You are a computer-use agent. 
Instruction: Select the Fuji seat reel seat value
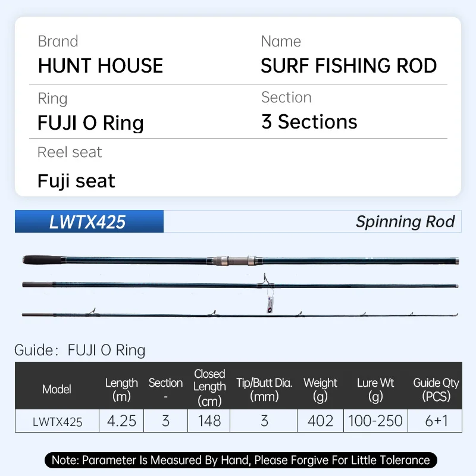(76, 180)
